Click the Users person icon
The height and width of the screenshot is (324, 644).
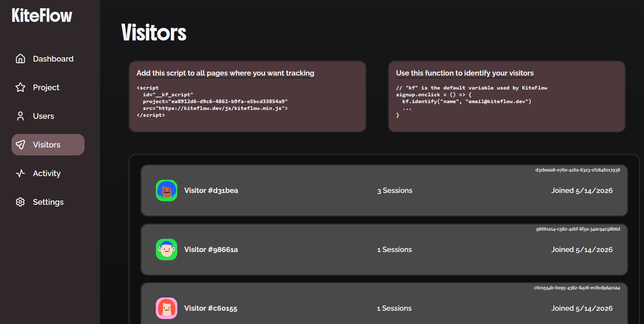point(20,116)
